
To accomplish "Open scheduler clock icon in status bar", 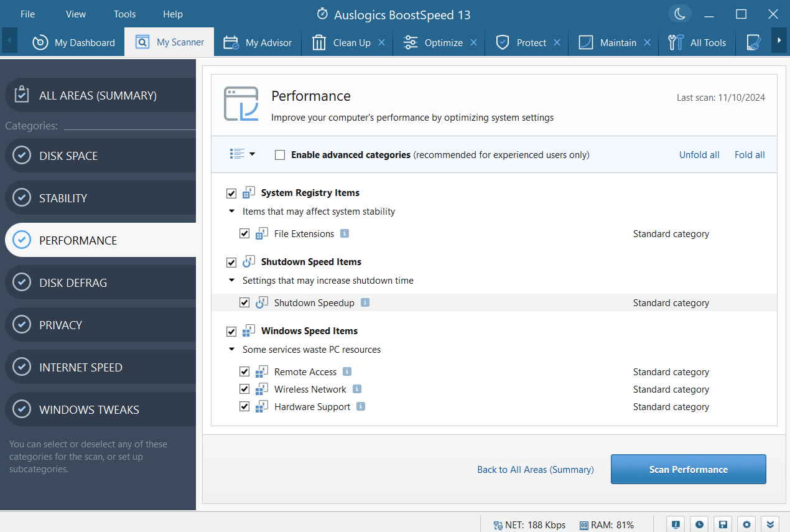I will (699, 524).
